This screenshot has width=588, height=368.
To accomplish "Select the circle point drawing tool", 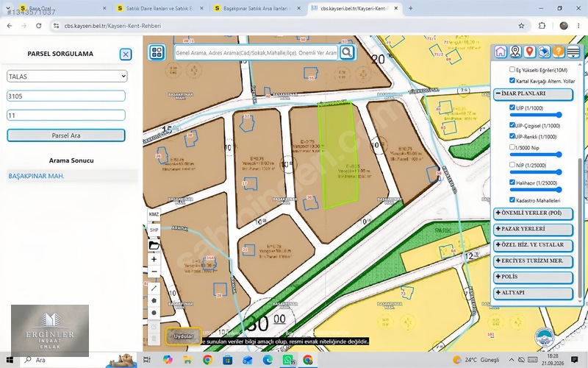I will pos(154,313).
